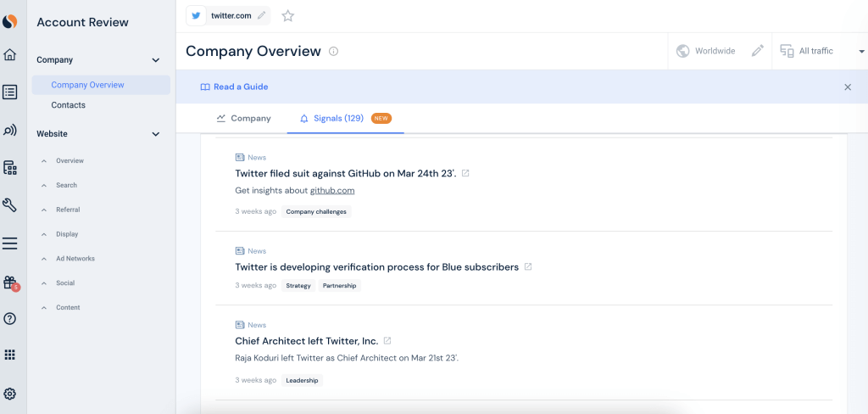Image resolution: width=868 pixels, height=414 pixels.
Task: Expand the Overview item under Website
Action: tap(44, 160)
